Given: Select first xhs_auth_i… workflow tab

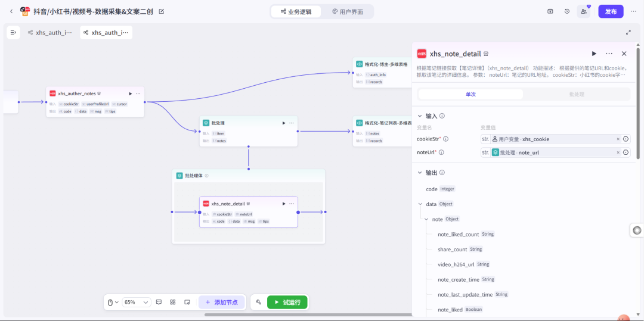Looking at the screenshot, I should tap(50, 32).
